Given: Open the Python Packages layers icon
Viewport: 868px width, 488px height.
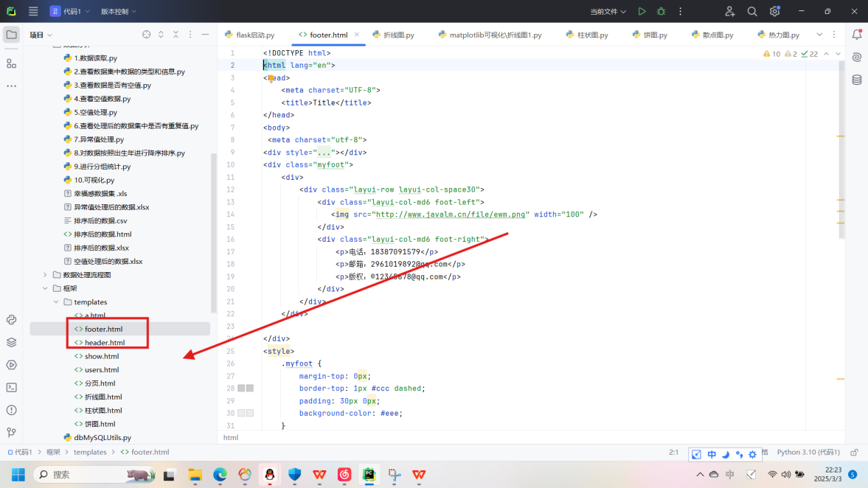Looking at the screenshot, I should [x=12, y=343].
